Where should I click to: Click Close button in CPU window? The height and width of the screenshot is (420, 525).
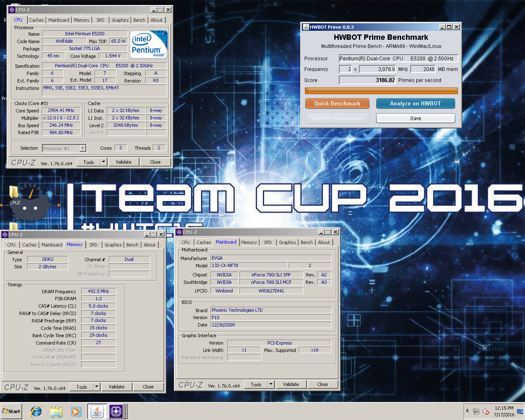(155, 162)
